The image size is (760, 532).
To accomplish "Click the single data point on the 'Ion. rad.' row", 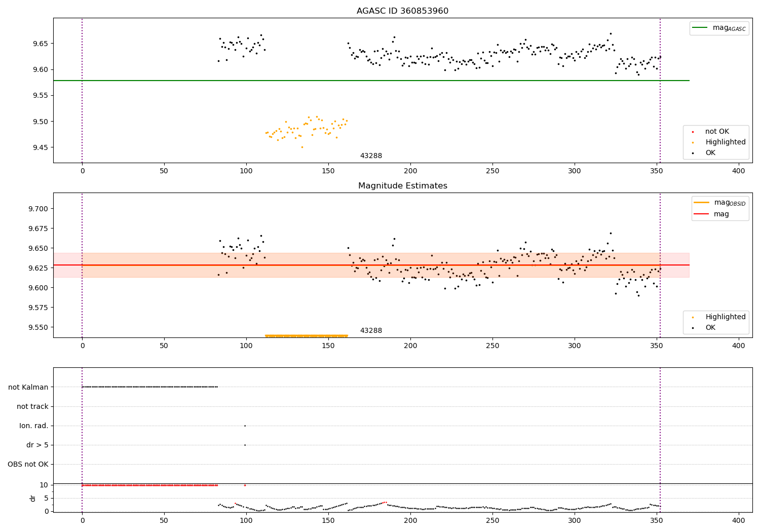I will 245,426.
